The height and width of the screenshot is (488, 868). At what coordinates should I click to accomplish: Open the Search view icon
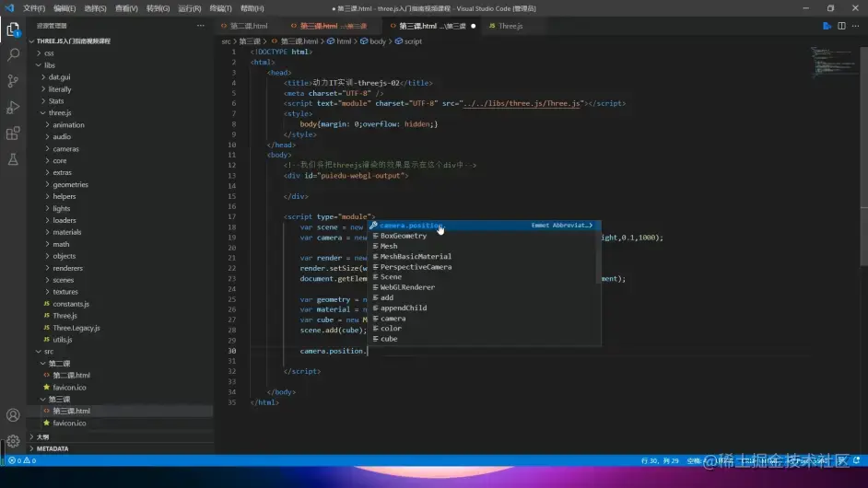(x=13, y=54)
